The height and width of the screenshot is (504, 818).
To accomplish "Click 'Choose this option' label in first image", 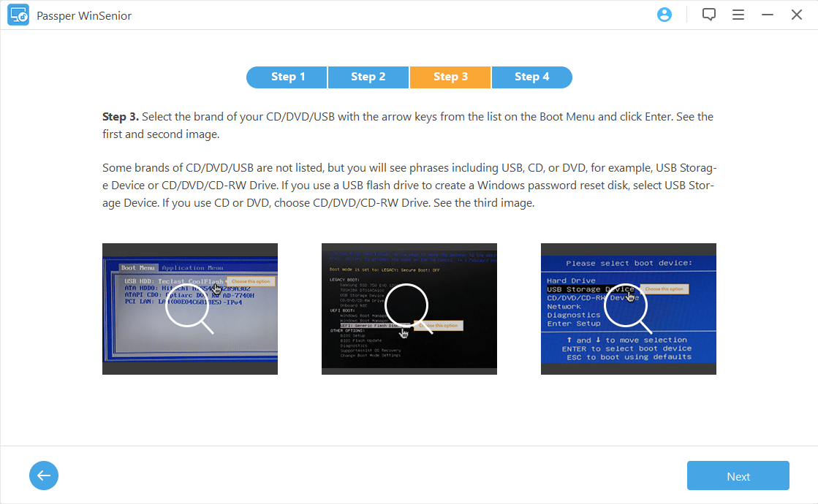I will tap(251, 281).
